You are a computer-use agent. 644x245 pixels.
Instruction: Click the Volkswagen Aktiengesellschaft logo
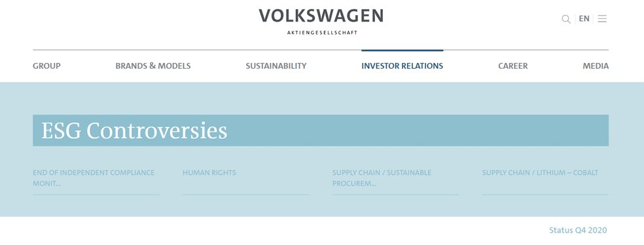[321, 22]
